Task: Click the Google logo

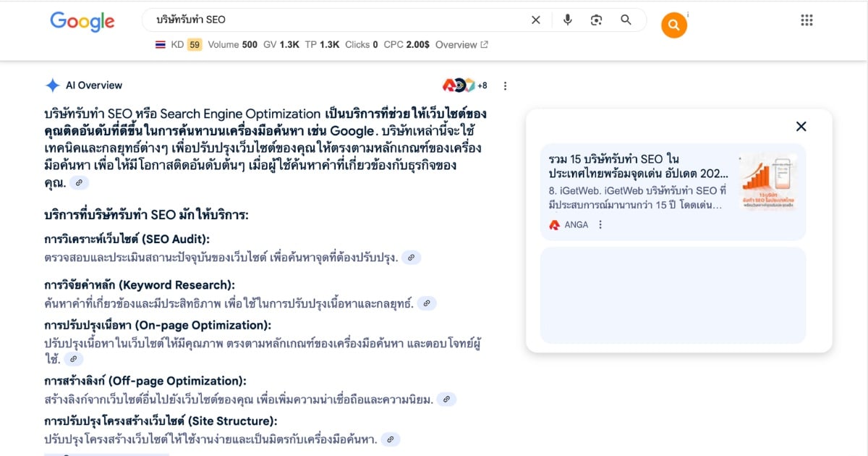Action: (82, 22)
